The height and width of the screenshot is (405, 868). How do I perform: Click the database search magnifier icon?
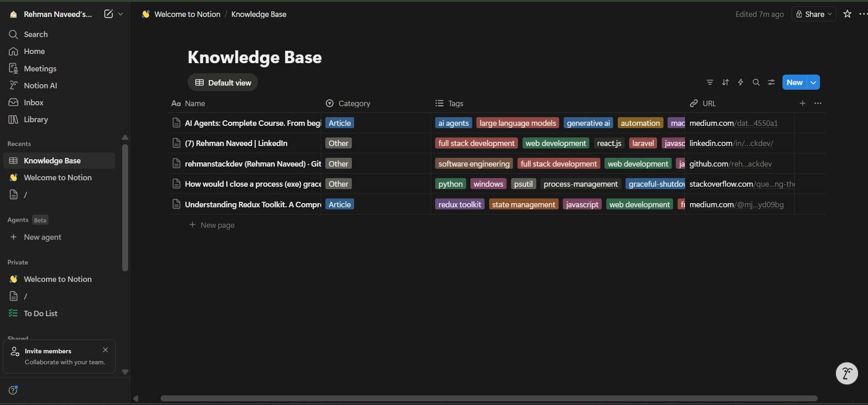tap(756, 82)
